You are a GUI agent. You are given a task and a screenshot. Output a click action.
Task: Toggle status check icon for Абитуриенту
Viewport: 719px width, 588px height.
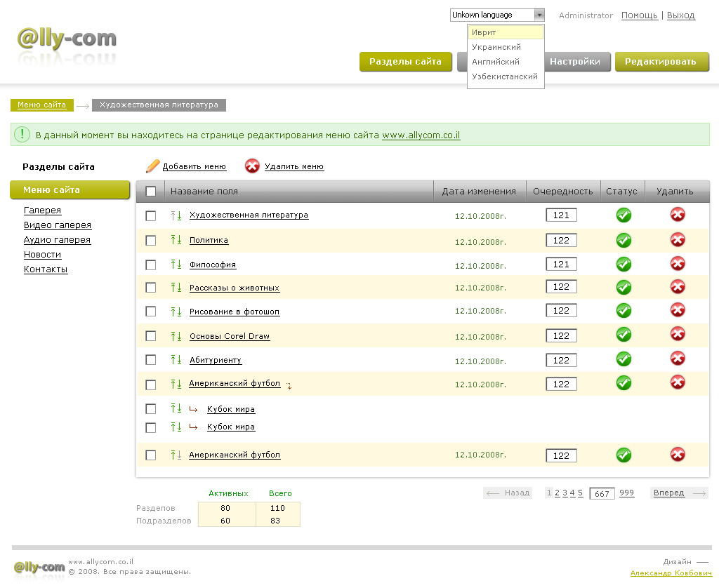624,359
